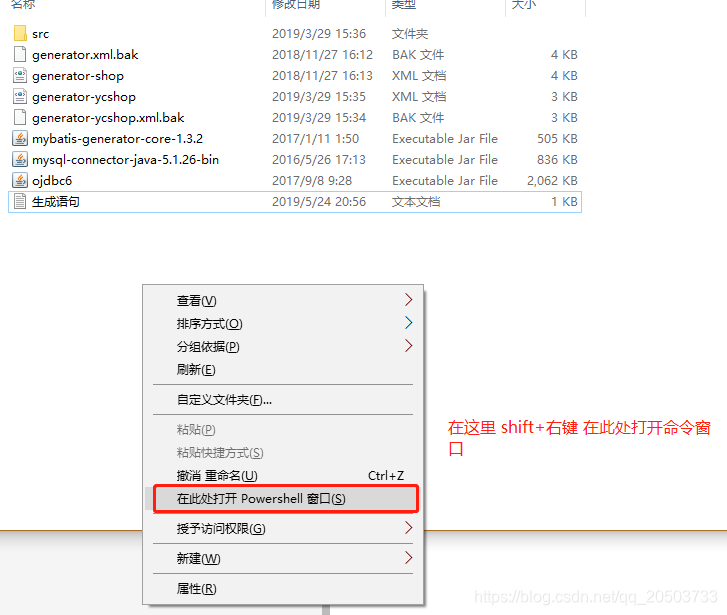Expand the 授予访问权限(G) submenu arrow

coord(408,527)
